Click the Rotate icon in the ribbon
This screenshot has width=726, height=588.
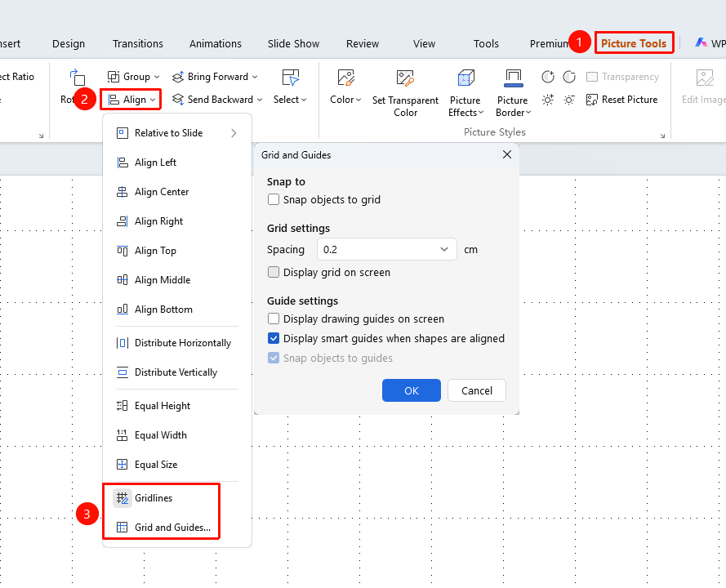coord(77,78)
